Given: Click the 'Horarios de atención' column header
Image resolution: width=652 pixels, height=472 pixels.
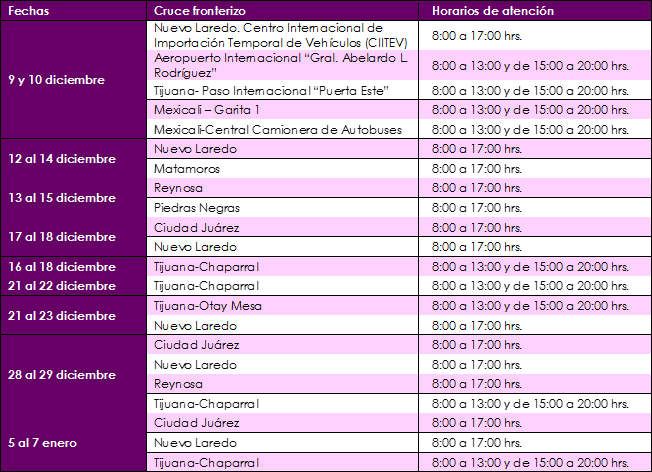Looking at the screenshot, I should [535, 10].
